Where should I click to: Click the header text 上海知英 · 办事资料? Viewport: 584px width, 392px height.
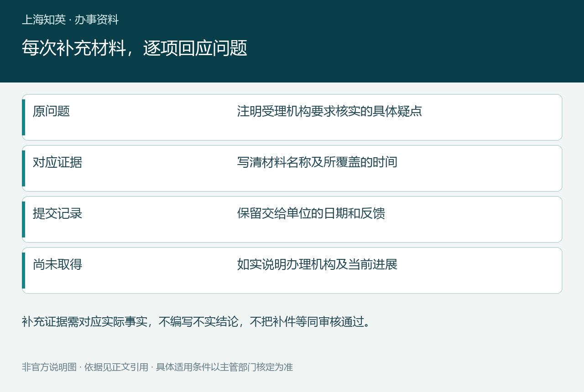[x=70, y=20]
